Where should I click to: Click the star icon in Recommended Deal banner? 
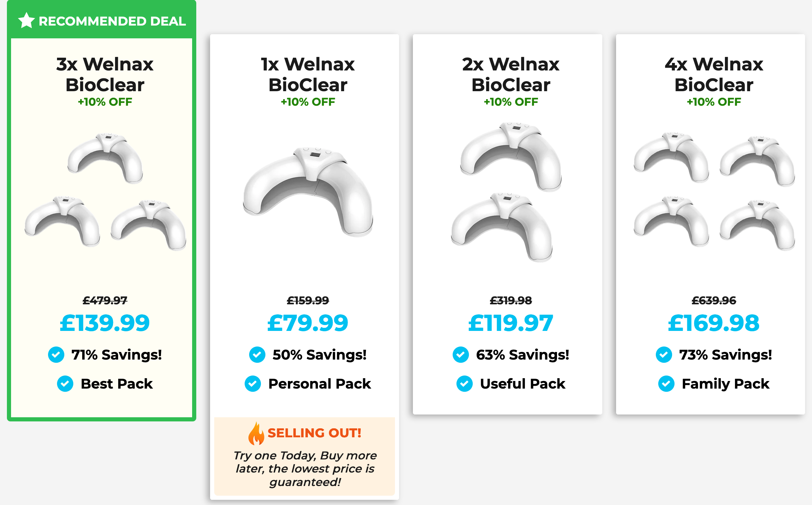26,21
